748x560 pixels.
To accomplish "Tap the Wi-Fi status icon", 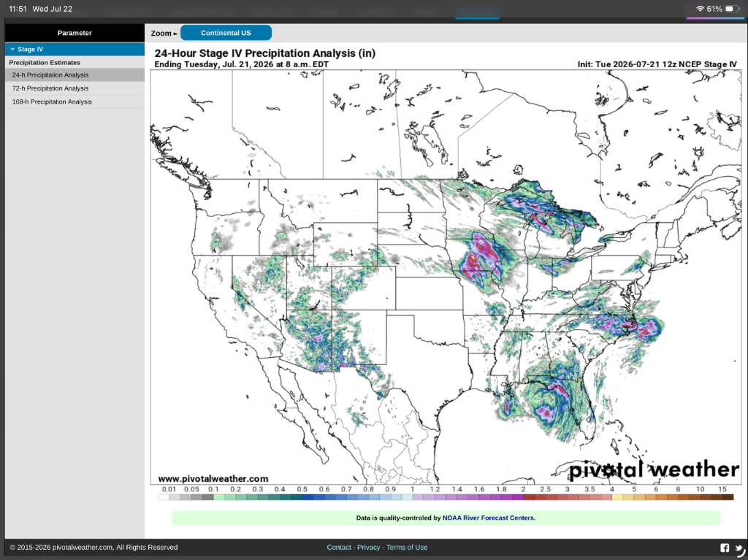I will [700, 9].
